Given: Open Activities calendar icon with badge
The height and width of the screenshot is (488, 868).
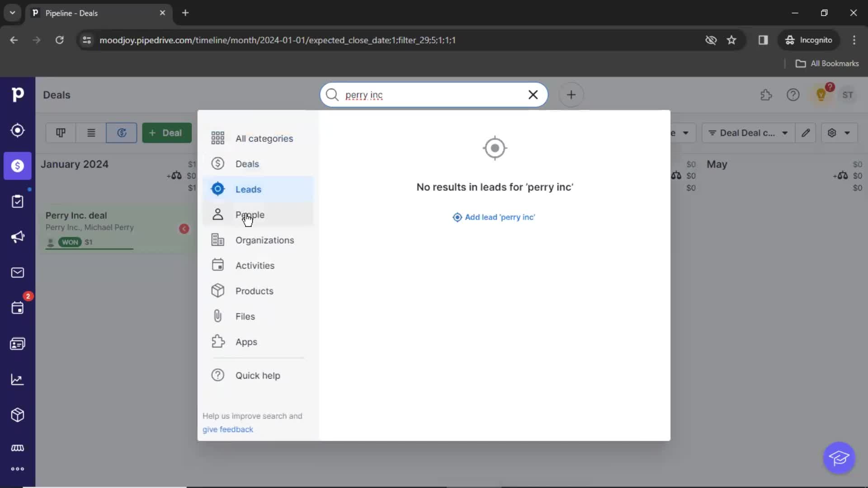Looking at the screenshot, I should (18, 308).
